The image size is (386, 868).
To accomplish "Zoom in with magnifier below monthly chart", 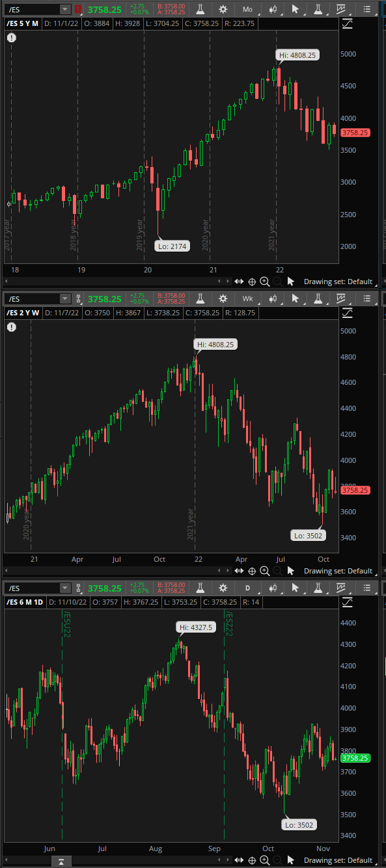I will point(264,282).
